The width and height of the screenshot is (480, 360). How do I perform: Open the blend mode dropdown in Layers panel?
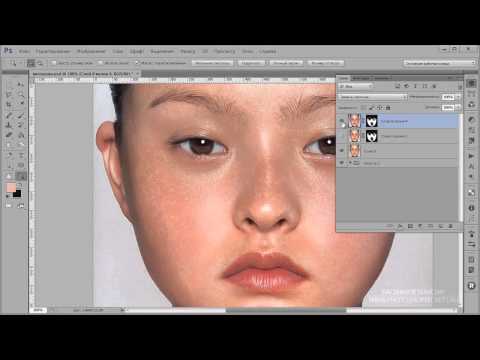click(x=373, y=97)
